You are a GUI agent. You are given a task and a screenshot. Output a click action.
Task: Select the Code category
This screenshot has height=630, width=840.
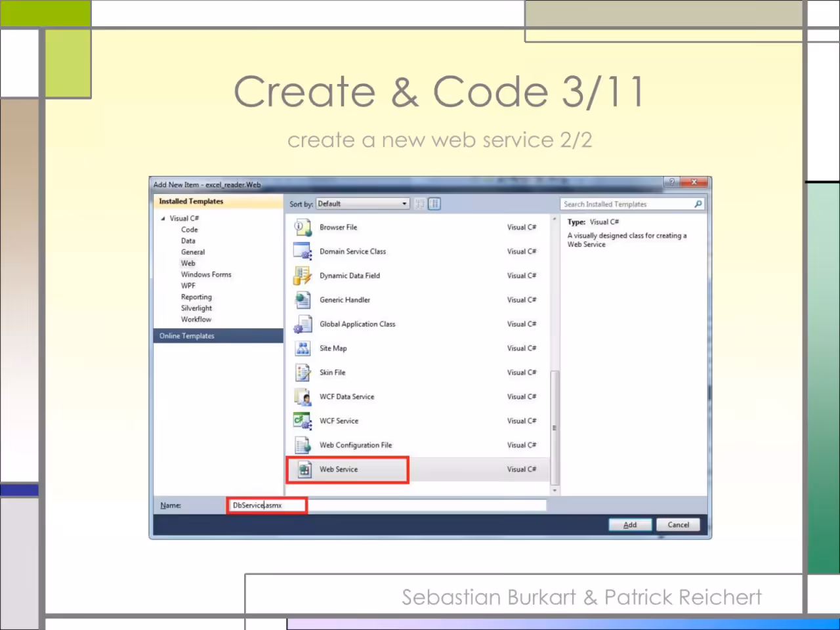pyautogui.click(x=190, y=230)
